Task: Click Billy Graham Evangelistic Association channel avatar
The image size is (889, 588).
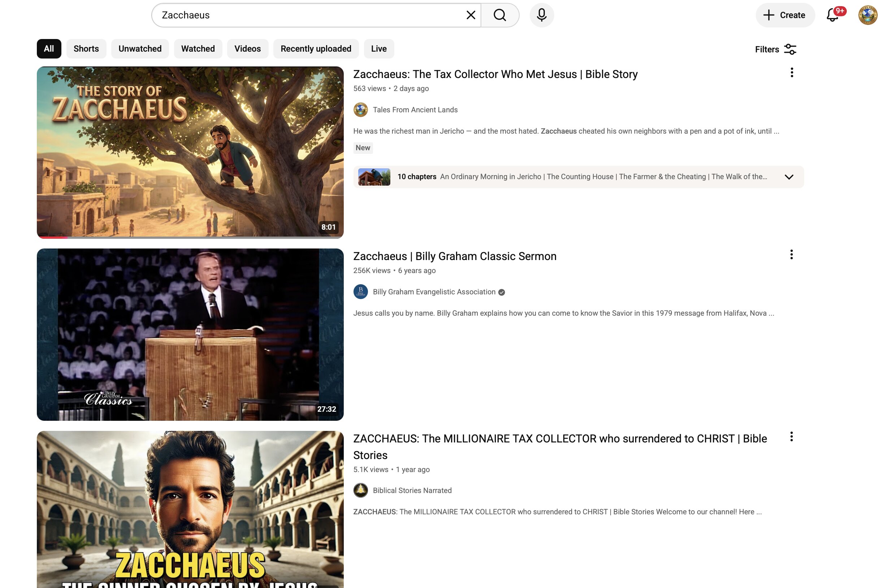Action: (361, 292)
